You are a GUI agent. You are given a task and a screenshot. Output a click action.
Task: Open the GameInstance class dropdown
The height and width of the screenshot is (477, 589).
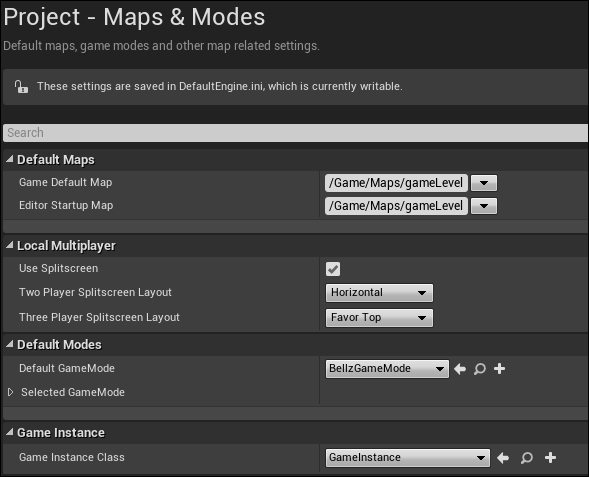408,458
